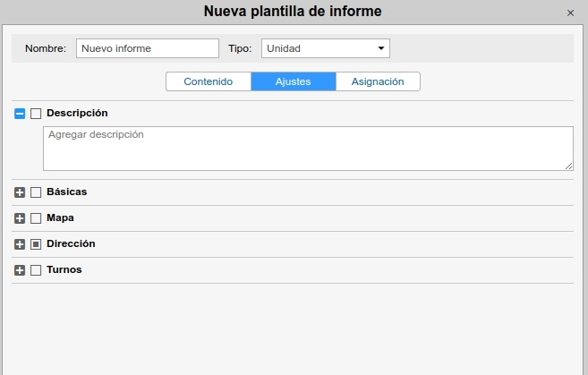Open the Tipo dropdown

pyautogui.click(x=325, y=48)
